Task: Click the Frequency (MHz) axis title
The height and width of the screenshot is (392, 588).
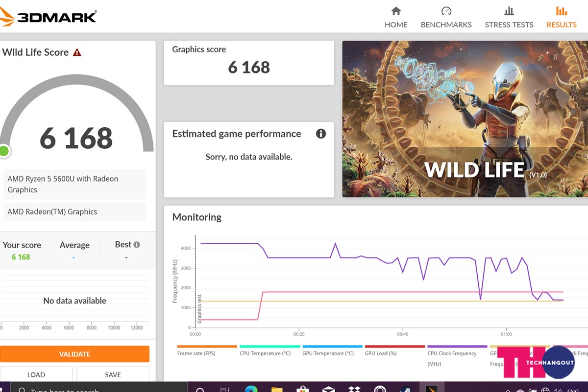Action: (175, 281)
